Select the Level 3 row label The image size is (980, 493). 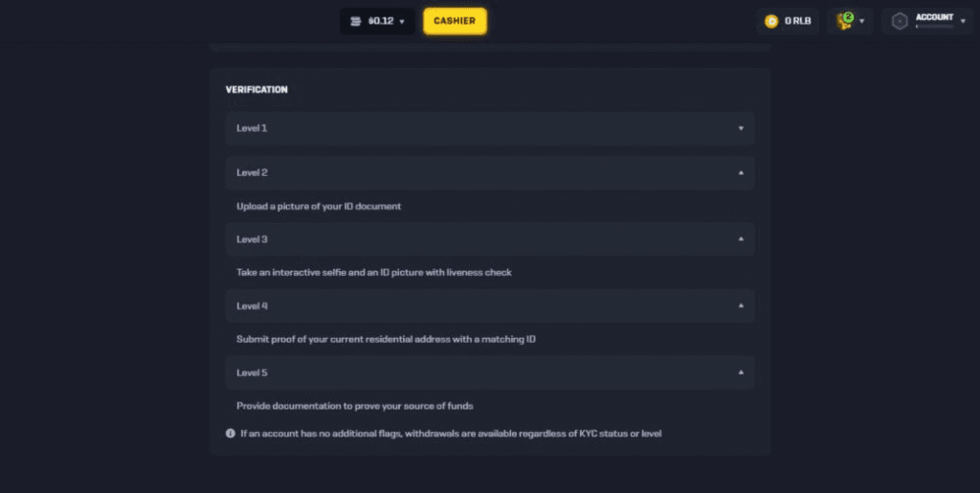coord(253,239)
